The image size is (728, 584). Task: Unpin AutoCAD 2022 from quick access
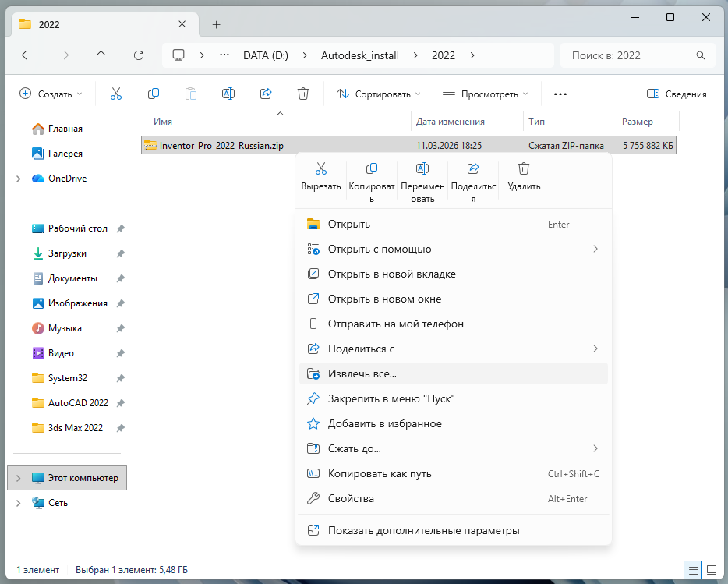[120, 403]
